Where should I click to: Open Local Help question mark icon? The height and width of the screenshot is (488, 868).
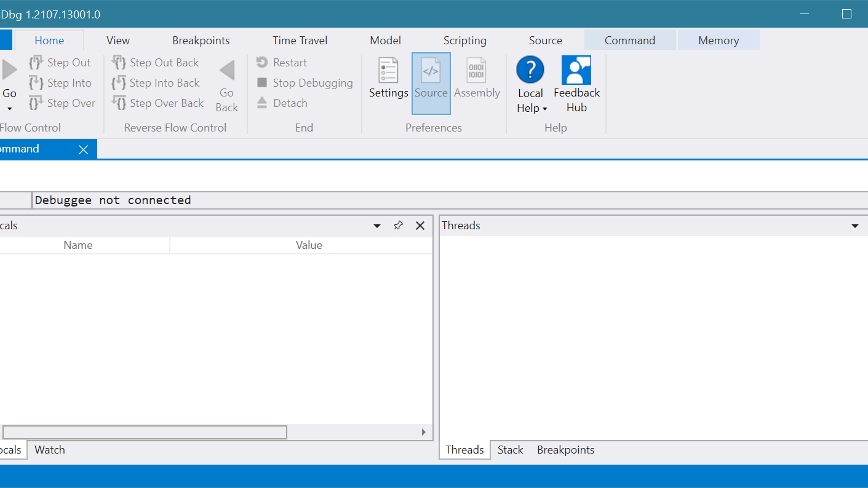coord(530,70)
